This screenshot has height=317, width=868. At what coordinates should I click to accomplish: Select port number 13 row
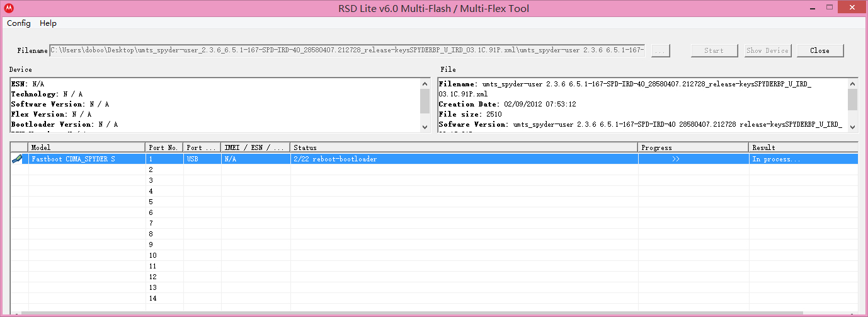[x=435, y=287]
